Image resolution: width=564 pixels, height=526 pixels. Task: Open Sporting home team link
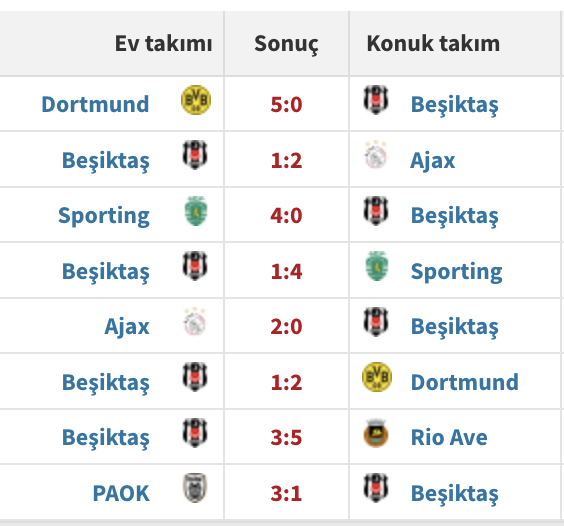pyautogui.click(x=104, y=216)
